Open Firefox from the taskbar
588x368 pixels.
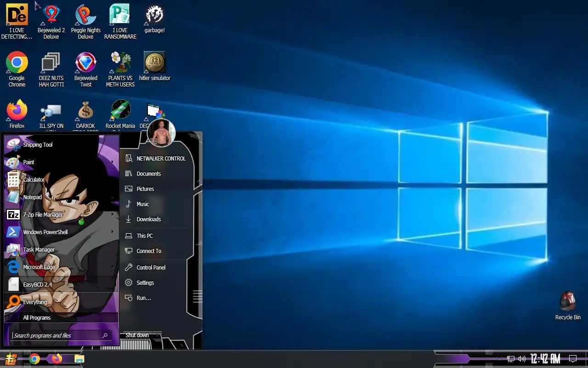click(x=57, y=359)
